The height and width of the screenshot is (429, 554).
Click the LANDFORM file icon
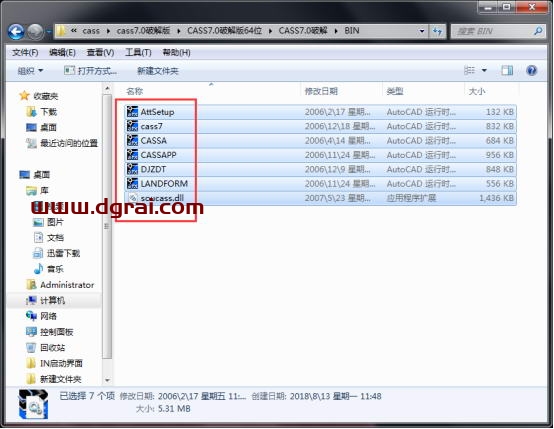pos(132,183)
